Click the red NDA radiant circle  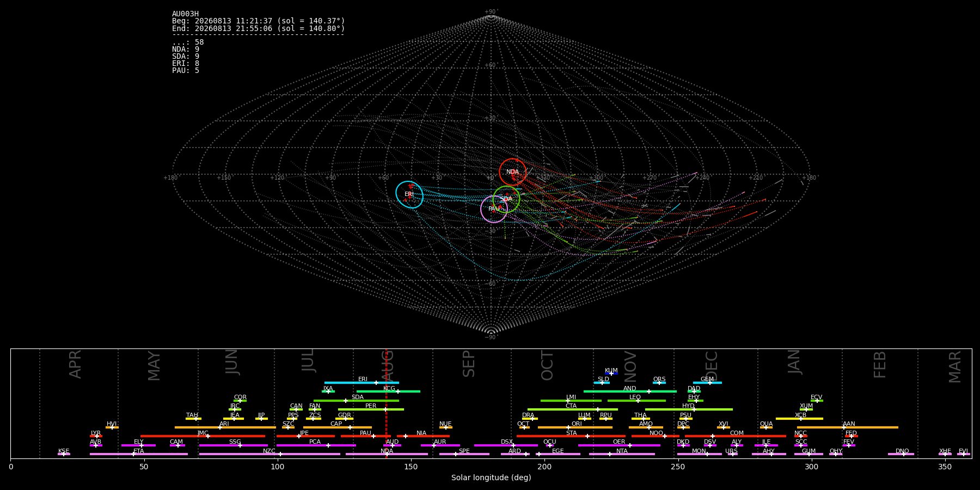click(513, 172)
